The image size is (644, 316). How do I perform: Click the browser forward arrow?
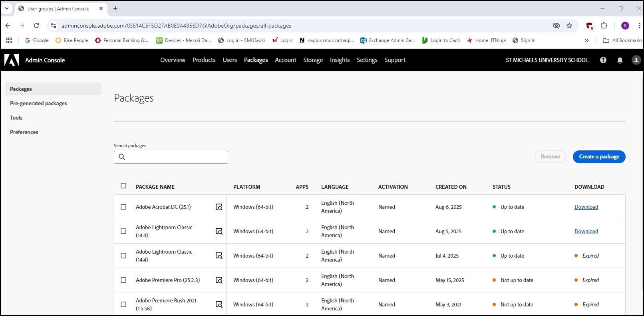pyautogui.click(x=22, y=26)
